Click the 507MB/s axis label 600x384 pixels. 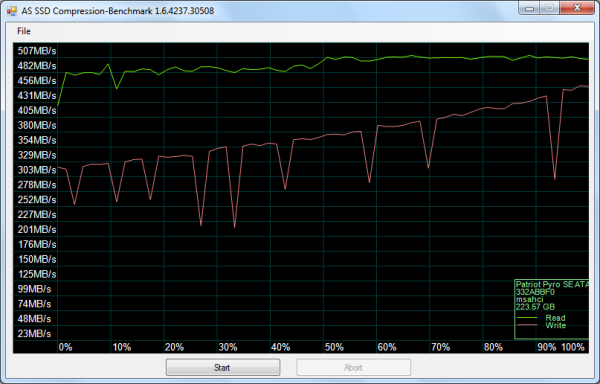[x=37, y=50]
